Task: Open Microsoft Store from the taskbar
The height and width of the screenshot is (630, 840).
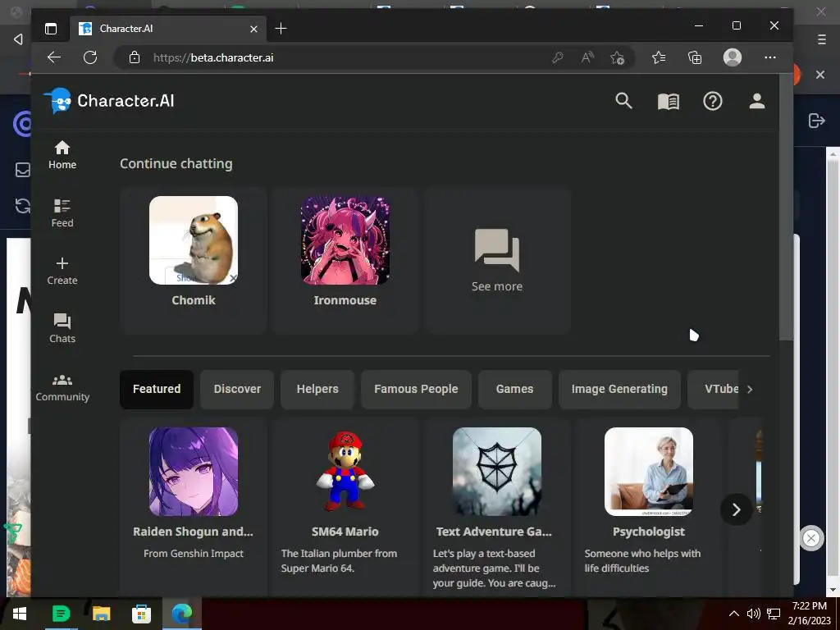Action: [x=141, y=614]
